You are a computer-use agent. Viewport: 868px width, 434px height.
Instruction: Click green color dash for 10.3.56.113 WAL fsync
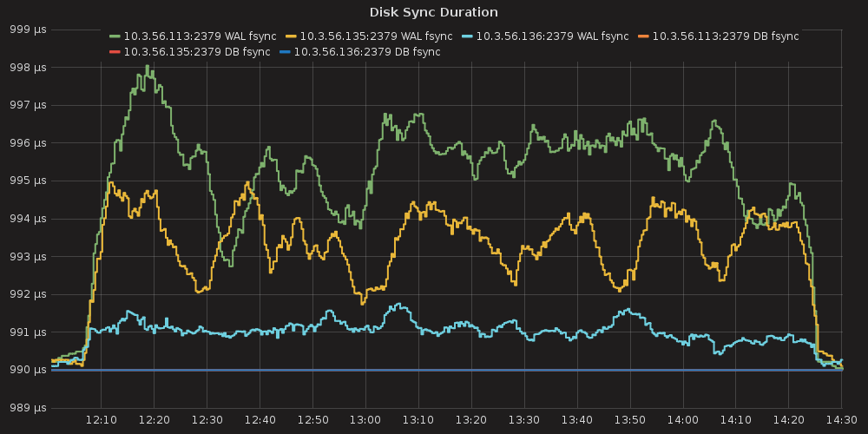point(115,36)
